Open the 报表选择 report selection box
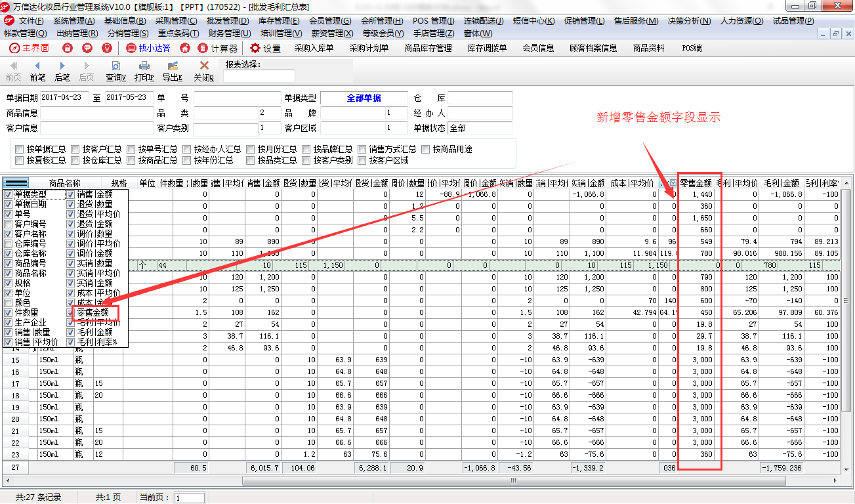 pyautogui.click(x=259, y=76)
